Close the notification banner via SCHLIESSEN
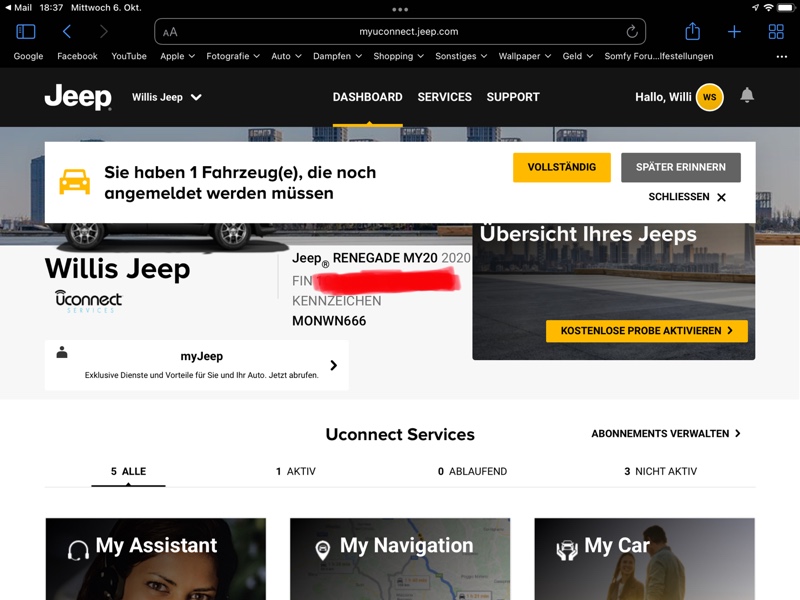The image size is (800, 600). click(687, 197)
